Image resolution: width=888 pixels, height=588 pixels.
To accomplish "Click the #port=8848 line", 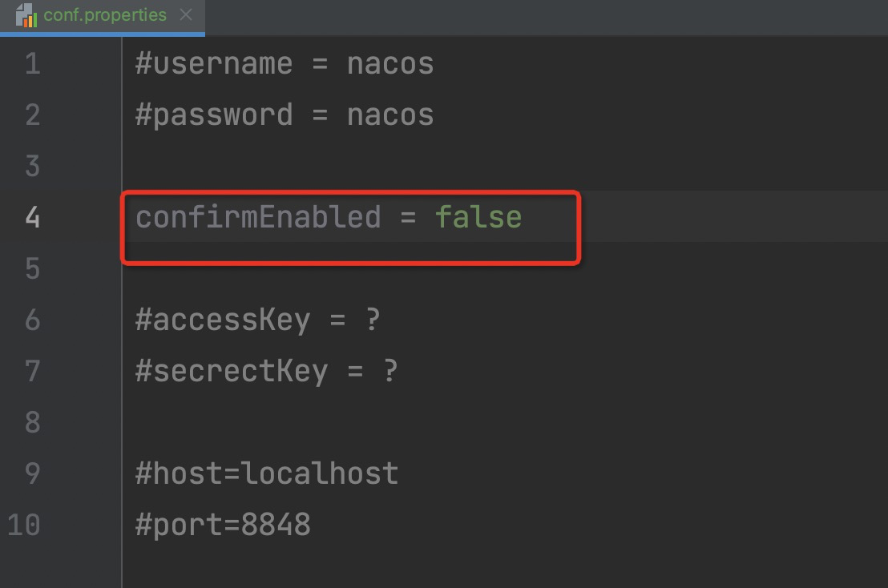I will [223, 525].
